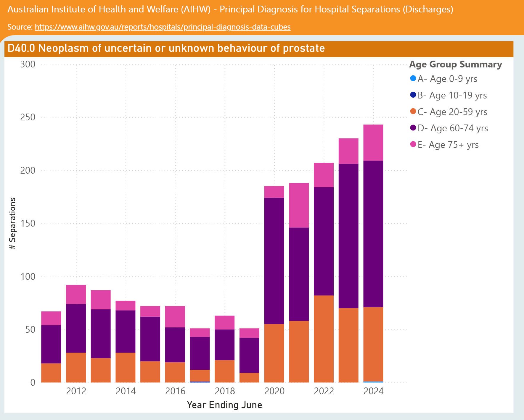
Task: Click the orange C- Age 20-59 legend dot
Action: [x=413, y=112]
